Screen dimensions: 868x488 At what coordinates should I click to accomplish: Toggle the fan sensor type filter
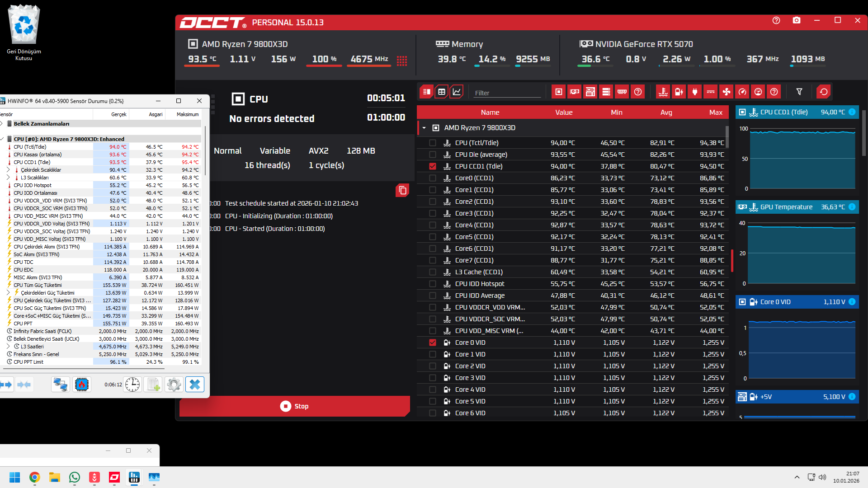point(726,92)
